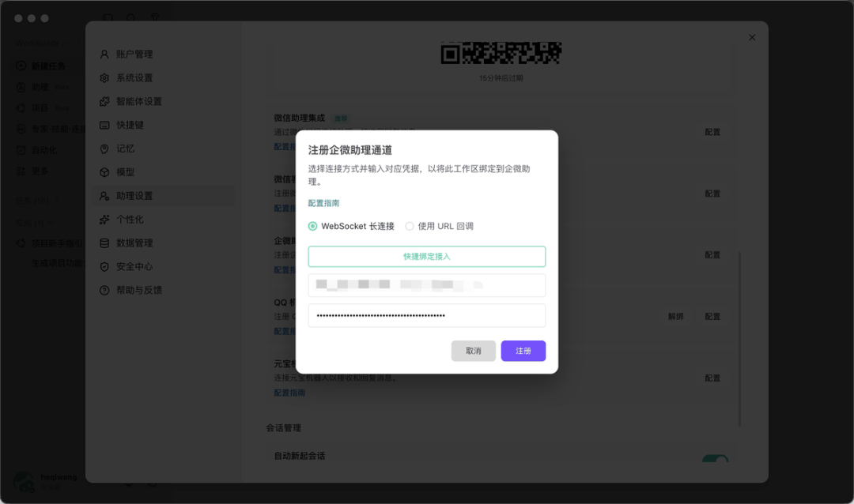Click the 智能体设置 puzzle icon
The height and width of the screenshot is (504, 854).
[104, 101]
